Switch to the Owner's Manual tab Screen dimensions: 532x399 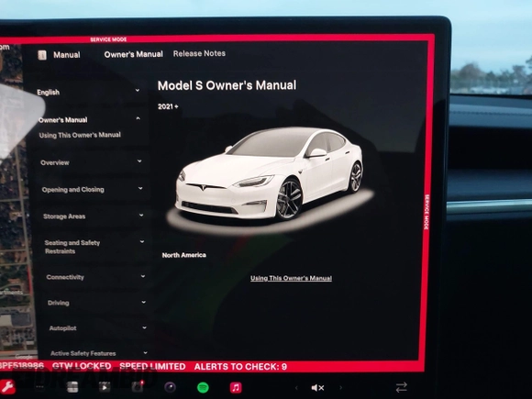tap(133, 54)
